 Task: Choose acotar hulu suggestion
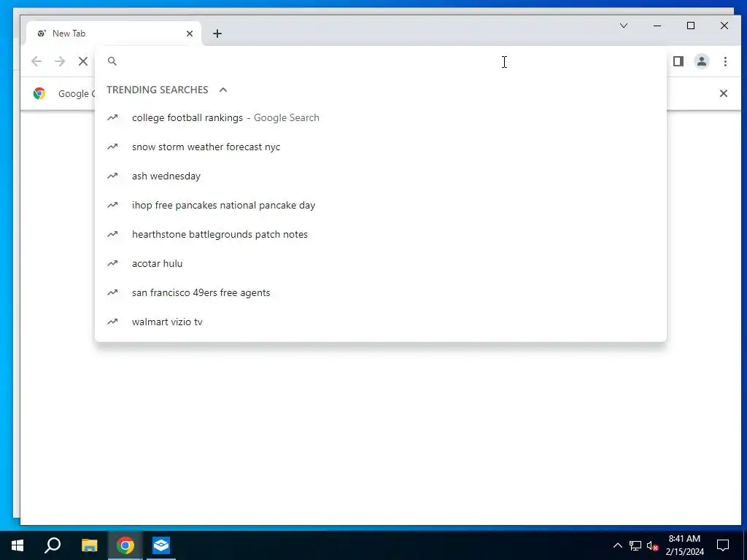tap(380, 263)
